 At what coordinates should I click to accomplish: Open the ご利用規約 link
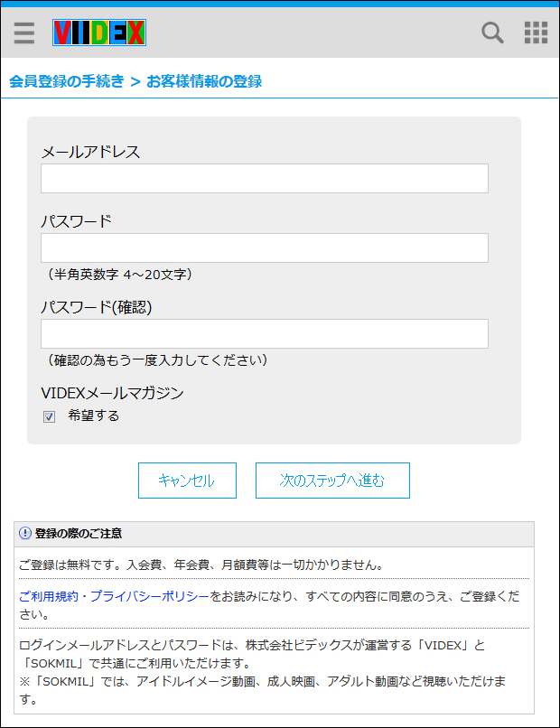[48, 596]
